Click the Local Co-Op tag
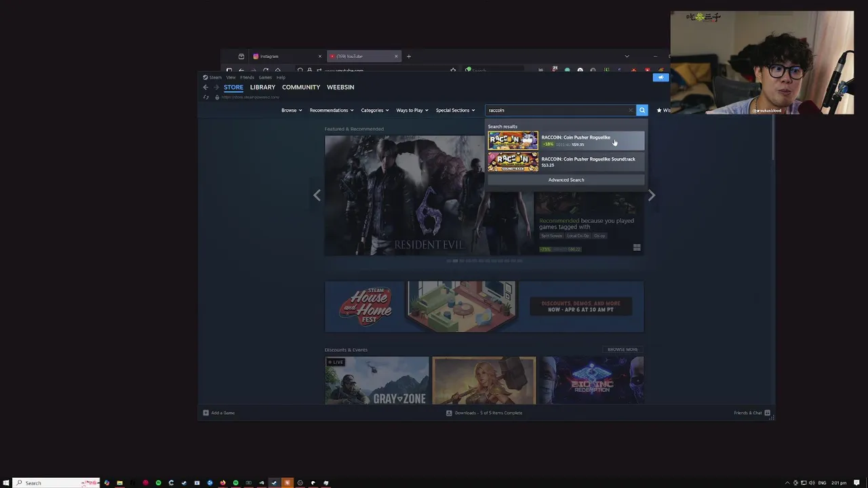Screen dimensions: 868x488 (578, 236)
